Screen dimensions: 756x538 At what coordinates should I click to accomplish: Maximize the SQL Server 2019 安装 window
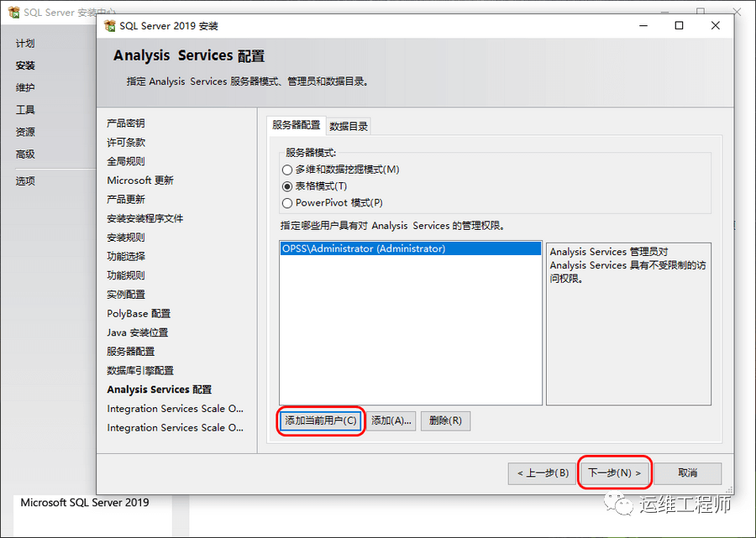(679, 25)
